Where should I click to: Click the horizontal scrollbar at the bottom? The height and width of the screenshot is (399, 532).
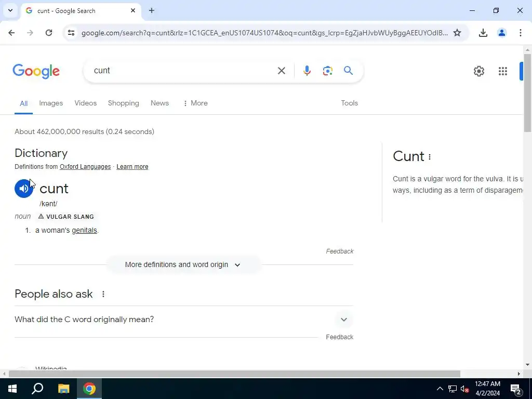(x=234, y=374)
